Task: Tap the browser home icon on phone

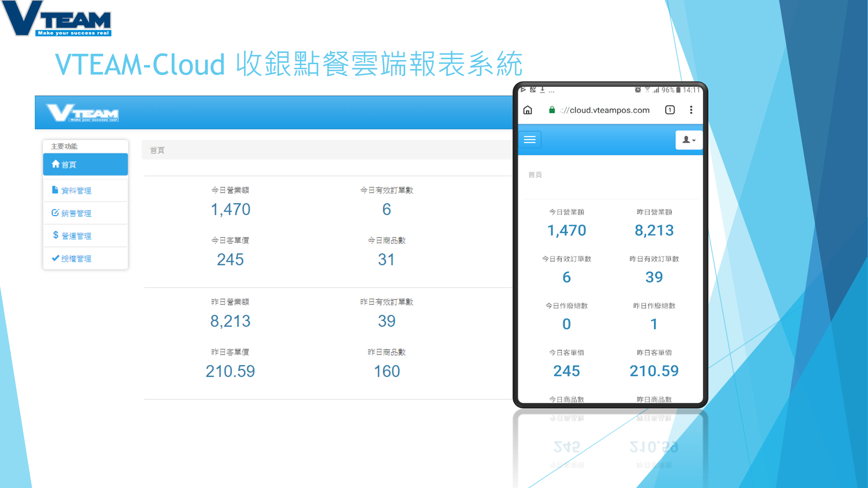Action: point(528,110)
